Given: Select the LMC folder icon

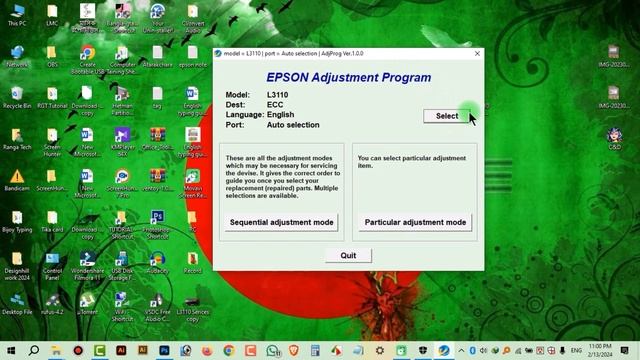Looking at the screenshot, I should click(x=52, y=15).
